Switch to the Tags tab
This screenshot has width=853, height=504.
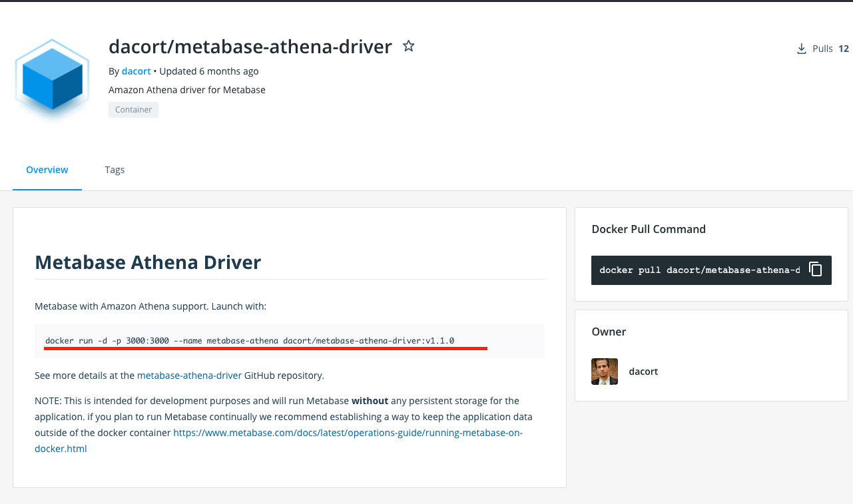tap(115, 170)
